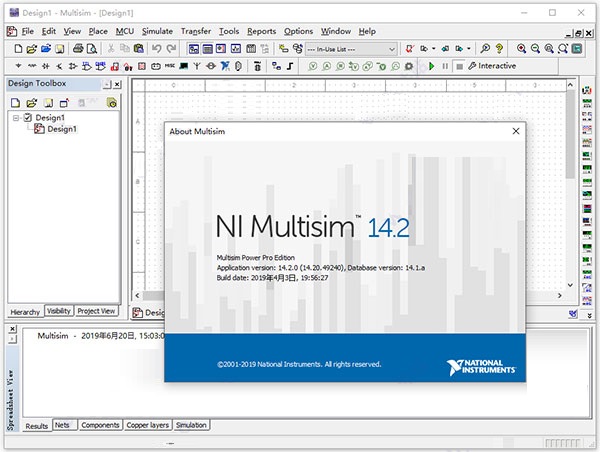Pause the simulation
The width and height of the screenshot is (600, 452).
444,66
